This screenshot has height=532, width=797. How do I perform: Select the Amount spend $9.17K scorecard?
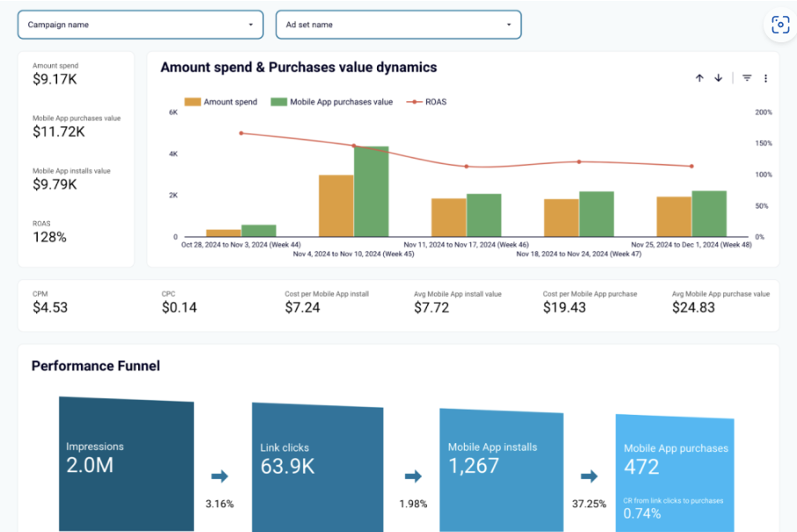pos(55,74)
